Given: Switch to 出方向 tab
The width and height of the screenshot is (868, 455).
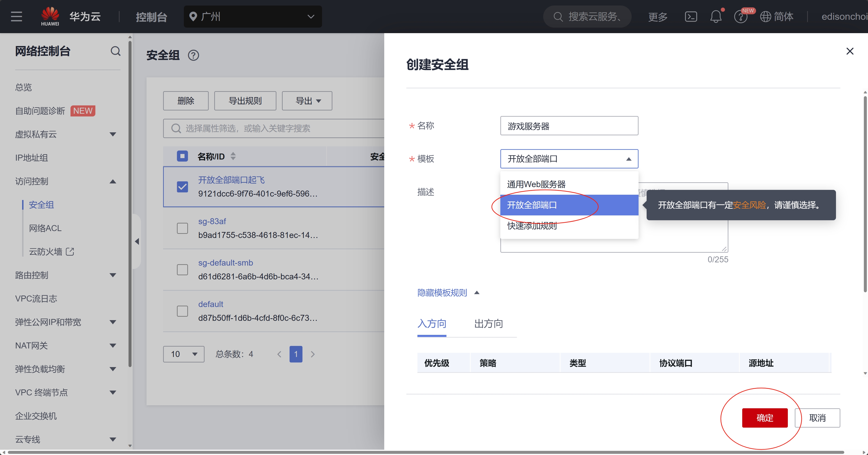Looking at the screenshot, I should [x=488, y=324].
